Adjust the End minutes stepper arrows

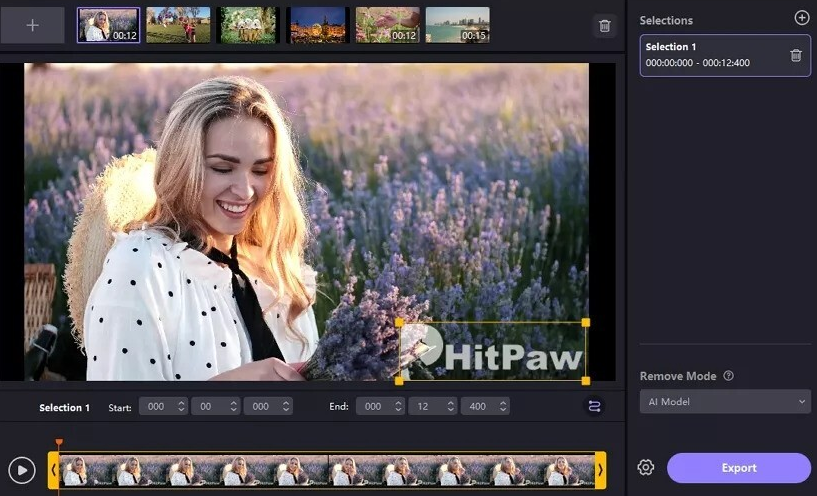398,406
